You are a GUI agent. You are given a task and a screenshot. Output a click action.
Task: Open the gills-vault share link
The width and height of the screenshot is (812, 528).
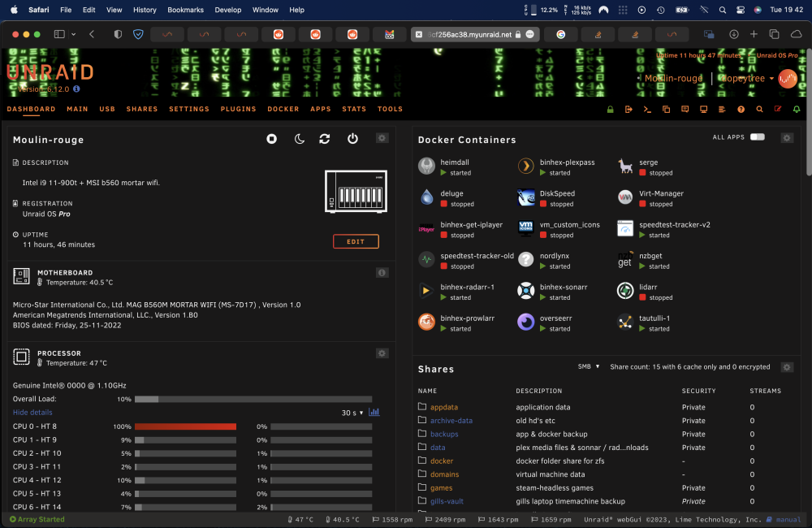point(447,501)
